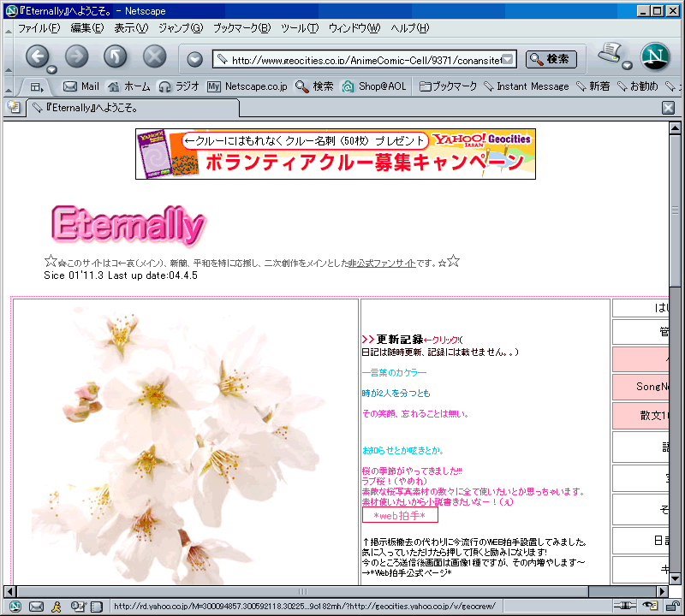The width and height of the screenshot is (685, 616).
Task: Open the 表示(V) menu
Action: [131, 28]
